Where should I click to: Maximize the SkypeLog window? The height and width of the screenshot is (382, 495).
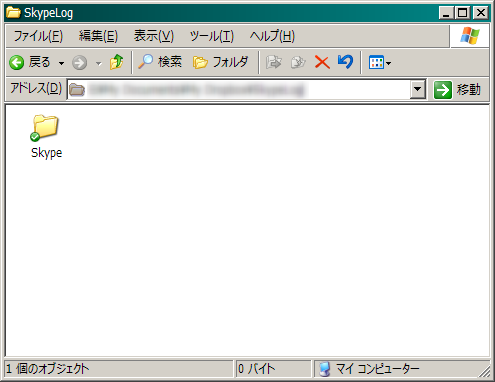(x=463, y=13)
